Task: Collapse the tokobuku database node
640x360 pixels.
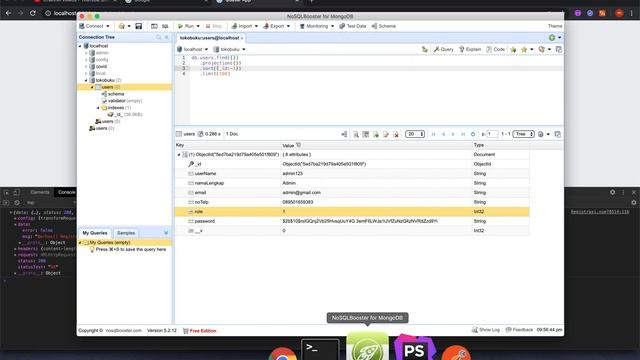Action: [87, 80]
